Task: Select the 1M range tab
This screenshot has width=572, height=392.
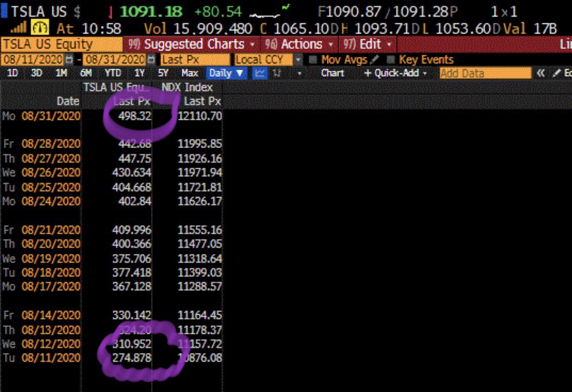Action: tap(61, 73)
